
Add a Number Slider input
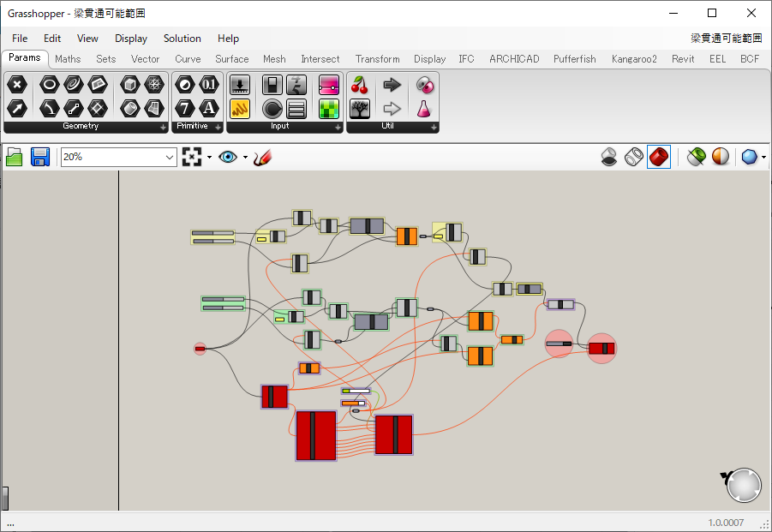coord(240,85)
